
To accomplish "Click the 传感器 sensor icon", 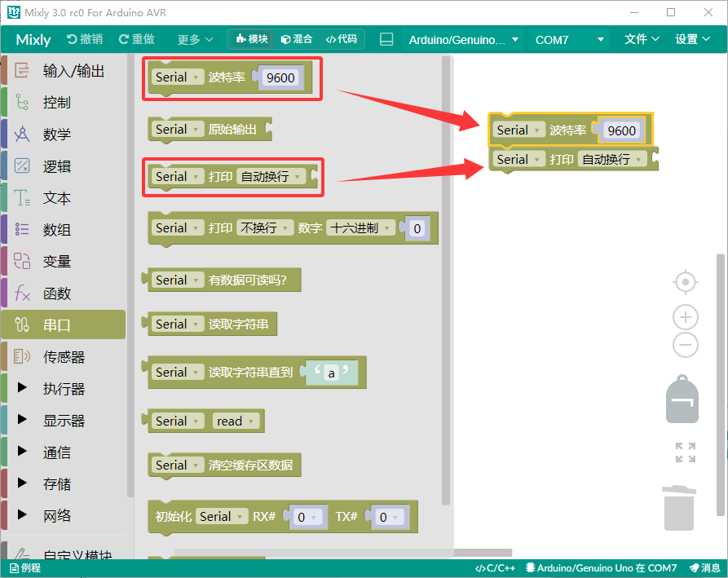I will coord(22,356).
